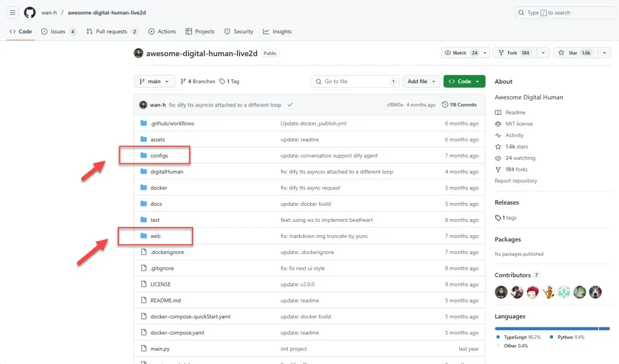The height and width of the screenshot is (364, 619).
Task: Open the LICENSE file
Action: pos(160,284)
